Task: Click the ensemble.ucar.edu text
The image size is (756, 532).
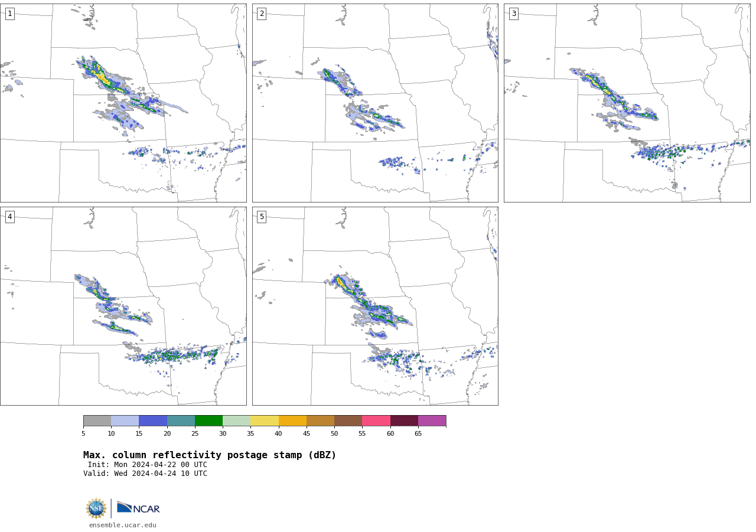Action: click(123, 525)
